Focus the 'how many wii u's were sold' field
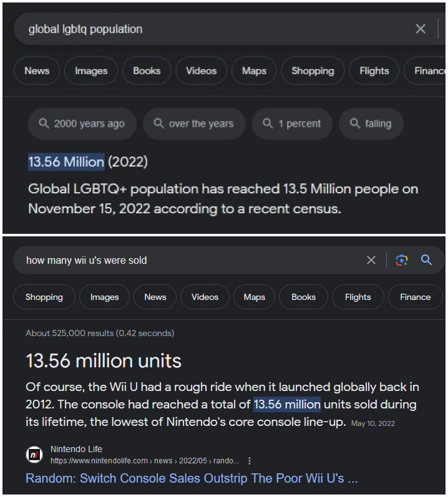The width and height of the screenshot is (448, 497). [x=187, y=260]
